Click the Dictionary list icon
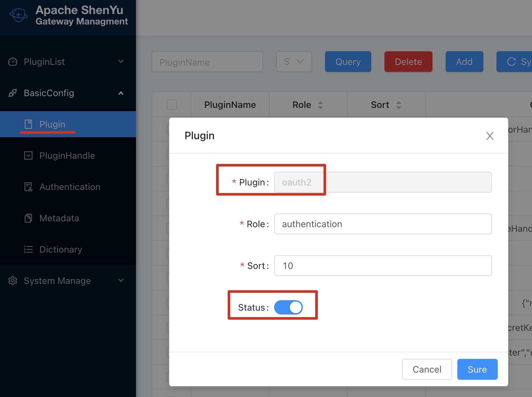The image size is (532, 397). (28, 249)
